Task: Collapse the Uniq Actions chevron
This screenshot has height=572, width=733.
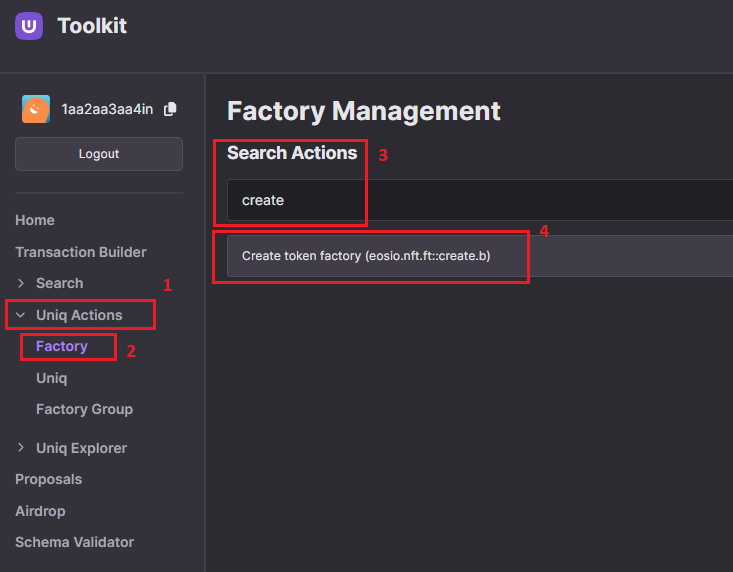Action: [x=21, y=315]
